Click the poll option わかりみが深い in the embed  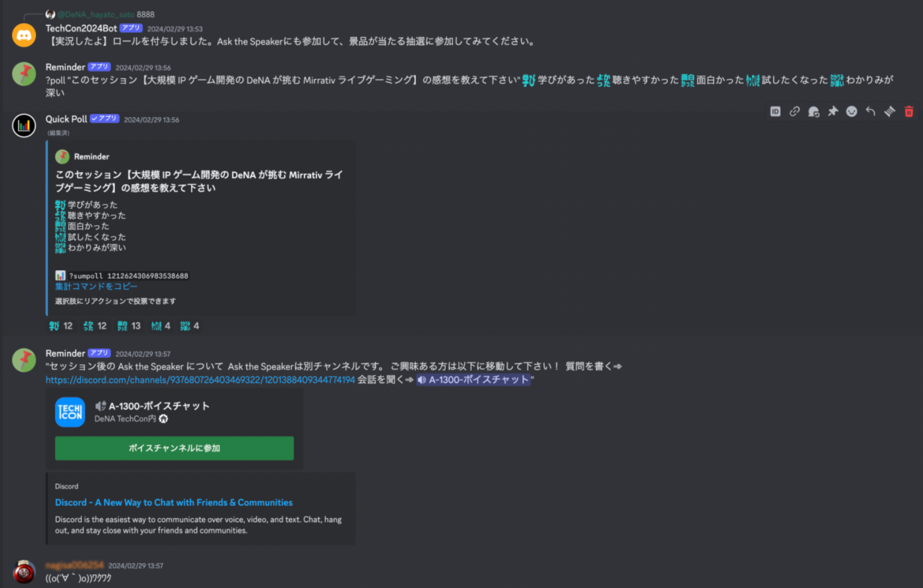97,247
